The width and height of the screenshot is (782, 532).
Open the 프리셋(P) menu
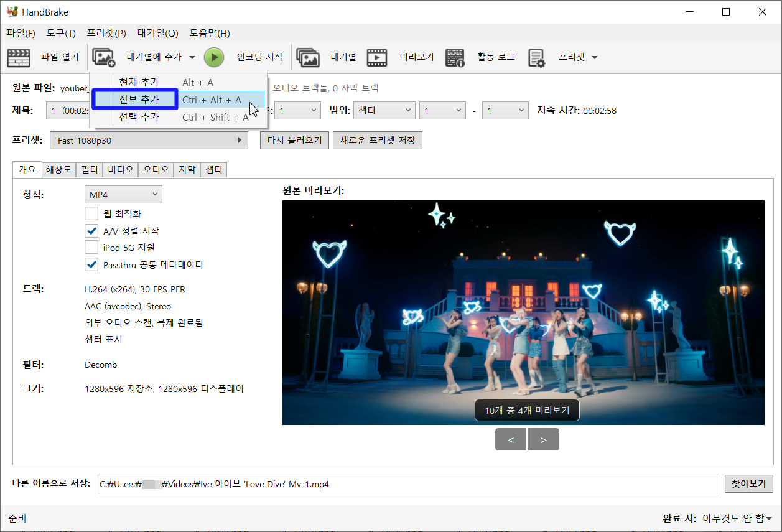(106, 33)
